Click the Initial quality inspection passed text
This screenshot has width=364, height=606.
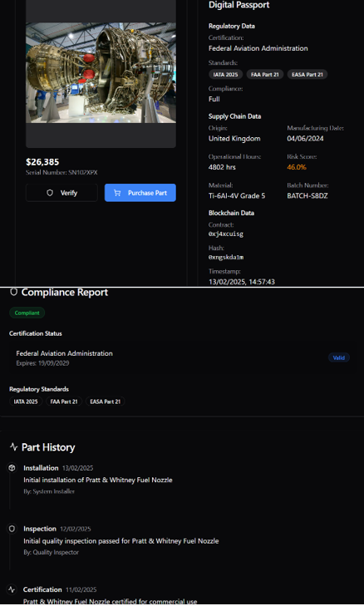(x=121, y=541)
